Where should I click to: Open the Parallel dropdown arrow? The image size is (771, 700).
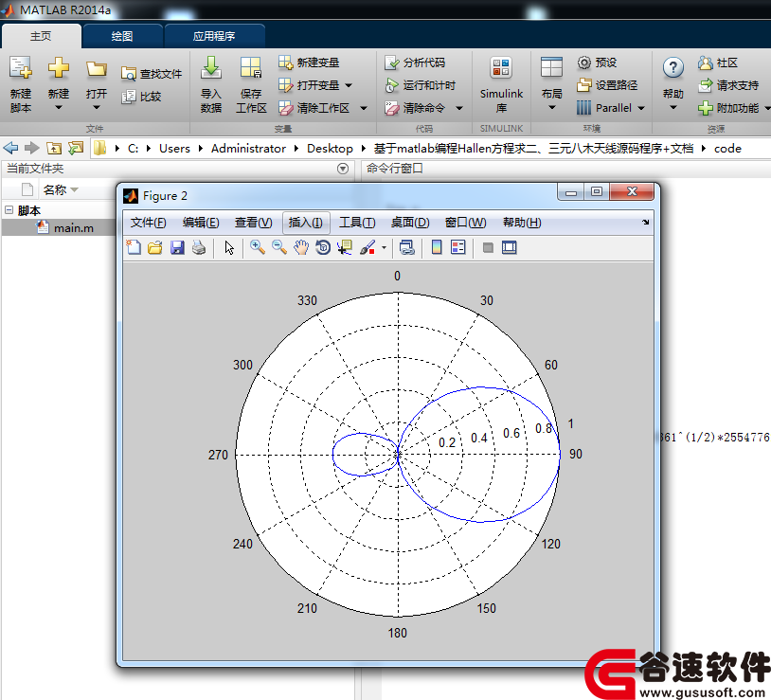[x=641, y=108]
